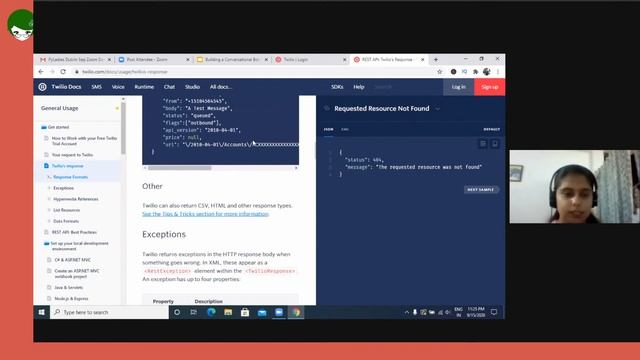Open Node.js & Express guide

coord(71,298)
